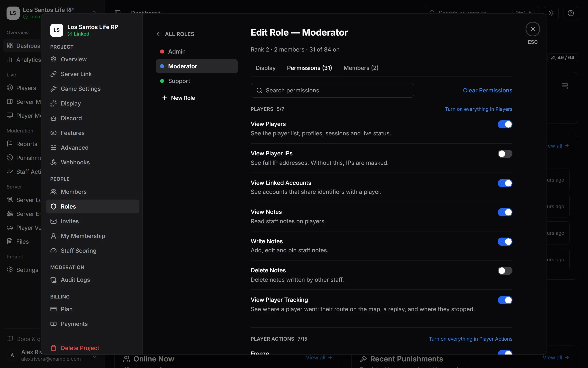Click the Audit Logs icon
The height and width of the screenshot is (368, 588).
click(53, 280)
